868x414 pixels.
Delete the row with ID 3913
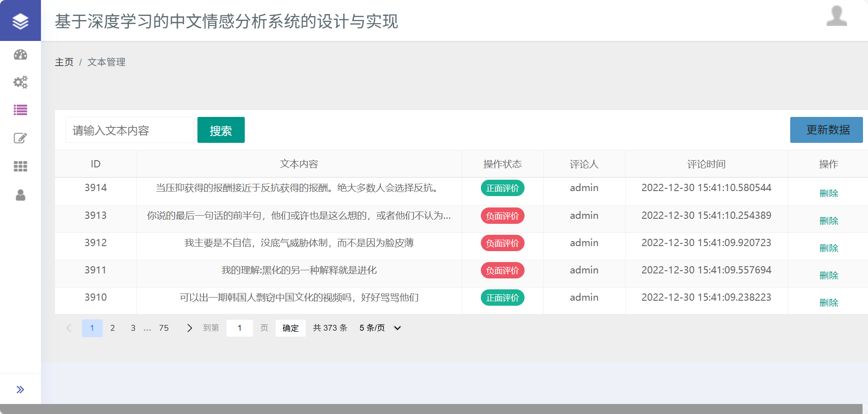[828, 221]
